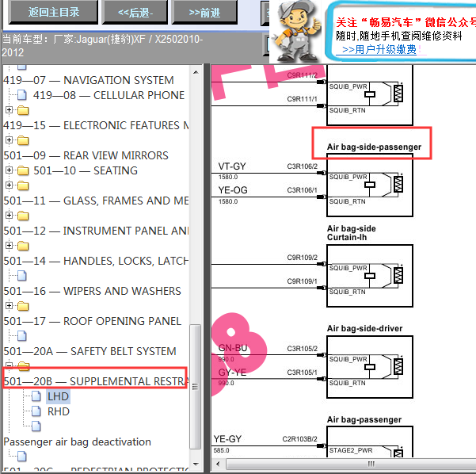Select 501—10 — SEATING entry
The image size is (476, 474).
tap(86, 170)
